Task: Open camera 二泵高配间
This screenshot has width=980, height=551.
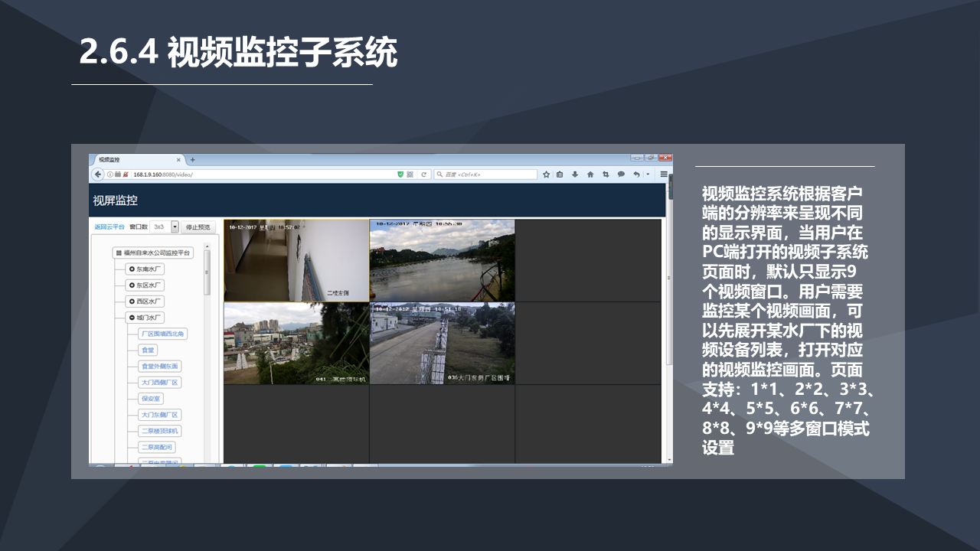Action: click(156, 447)
